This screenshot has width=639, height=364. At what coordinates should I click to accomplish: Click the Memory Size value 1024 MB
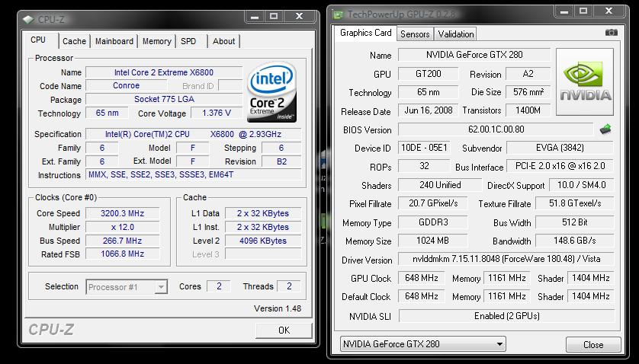pyautogui.click(x=433, y=241)
